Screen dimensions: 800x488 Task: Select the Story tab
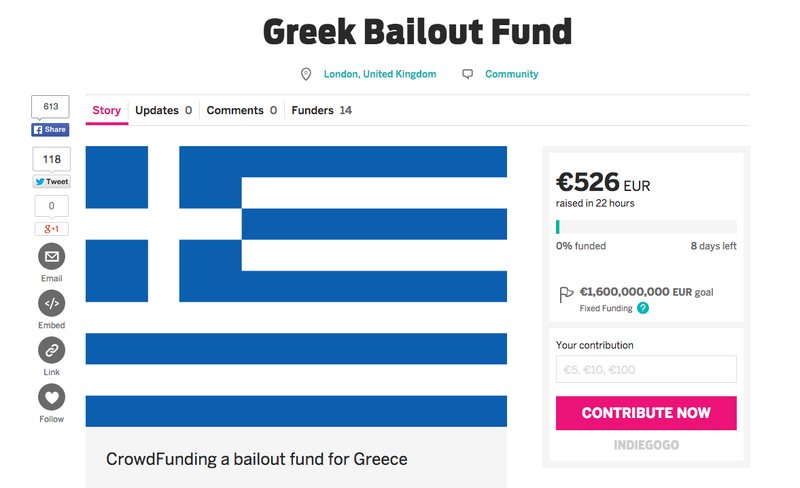coord(107,110)
